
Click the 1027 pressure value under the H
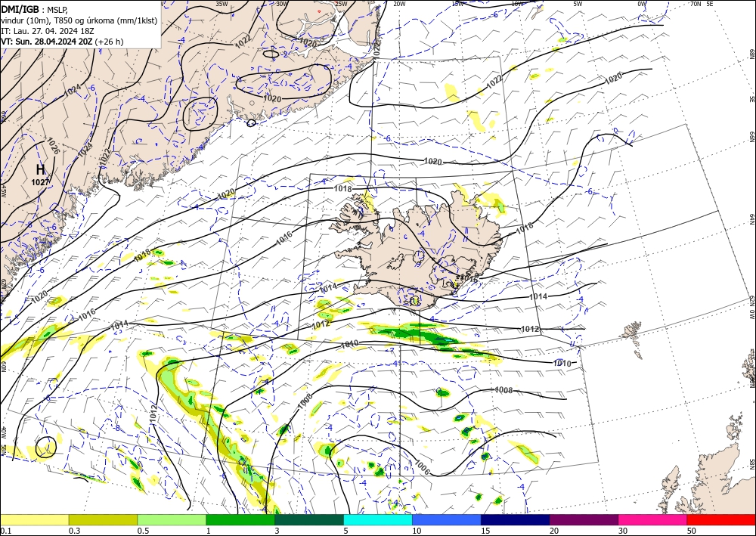pos(40,182)
